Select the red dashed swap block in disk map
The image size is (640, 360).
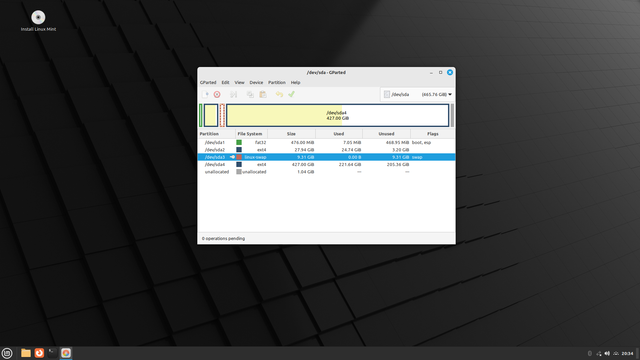(x=222, y=116)
